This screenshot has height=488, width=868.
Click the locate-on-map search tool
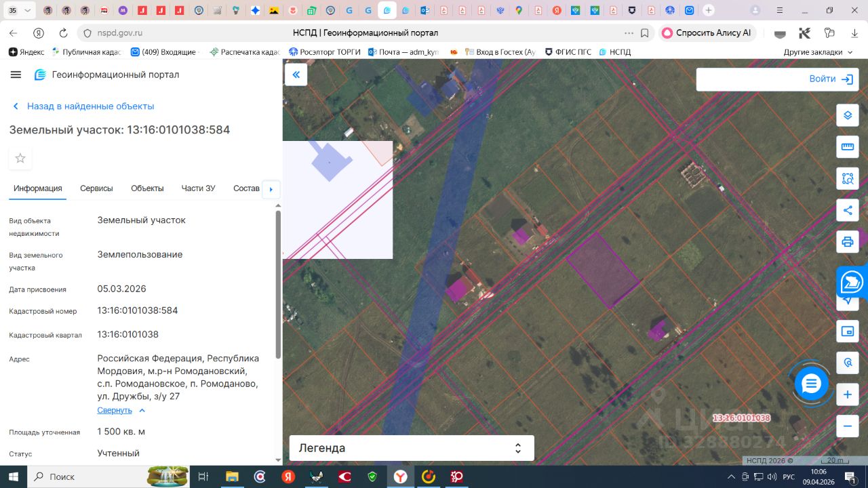(x=848, y=363)
